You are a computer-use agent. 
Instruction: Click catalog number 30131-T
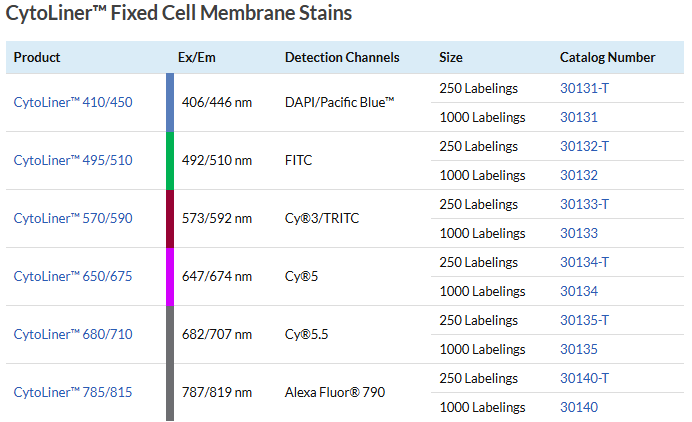point(584,88)
